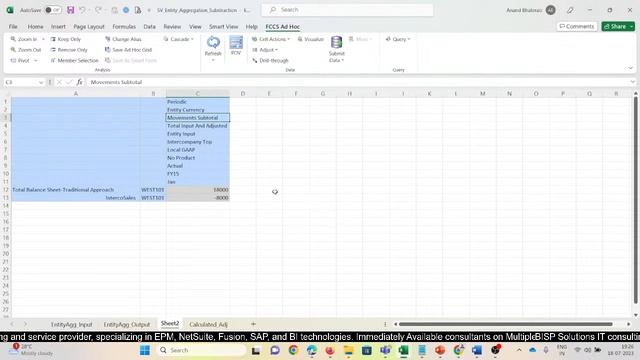640x360 pixels.
Task: Open Microsoft Edge from the taskbar
Action: pos(312,350)
